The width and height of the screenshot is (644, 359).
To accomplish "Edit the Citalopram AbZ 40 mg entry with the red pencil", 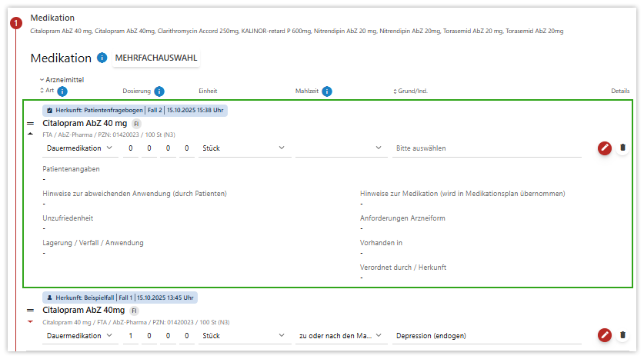I will pyautogui.click(x=605, y=148).
